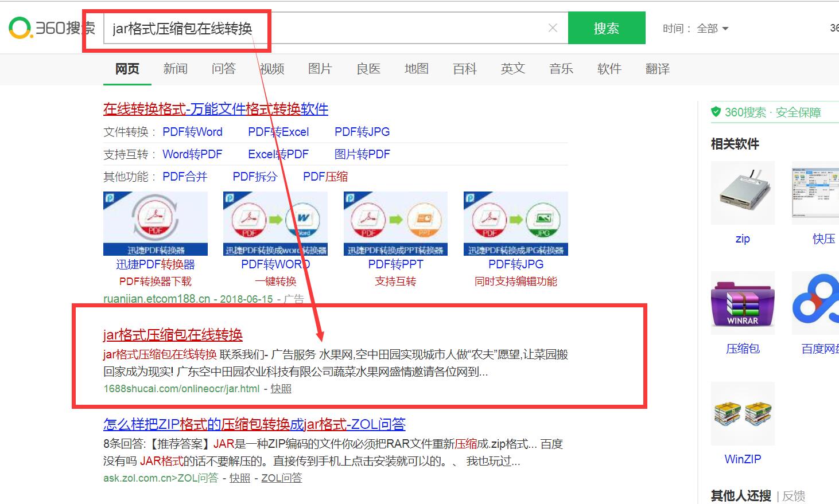The image size is (839, 504).
Task: Click inside the search input field
Action: coord(344,28)
